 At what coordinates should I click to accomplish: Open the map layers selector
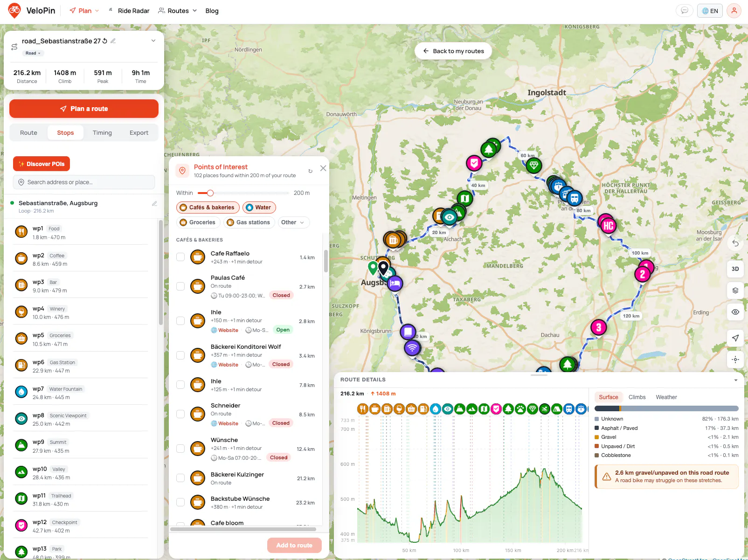point(735,290)
